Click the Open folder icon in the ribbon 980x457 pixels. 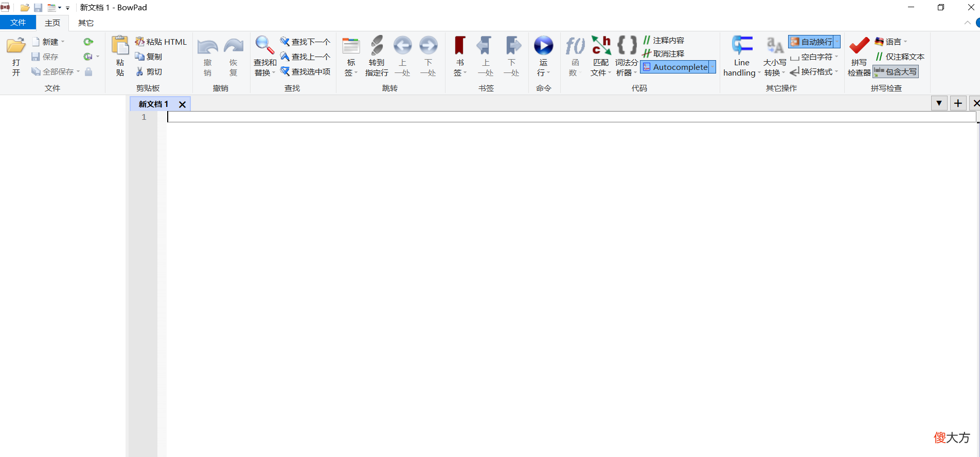16,46
